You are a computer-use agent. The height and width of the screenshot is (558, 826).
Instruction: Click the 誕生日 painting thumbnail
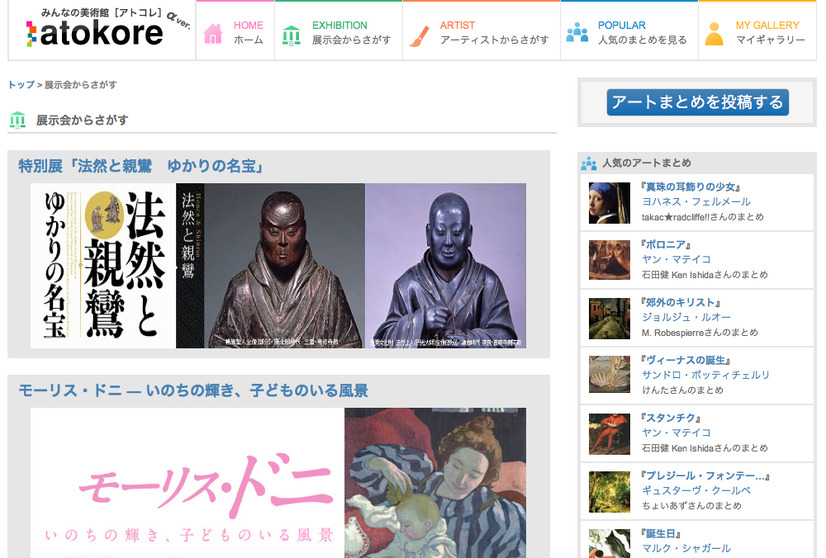[x=609, y=543]
